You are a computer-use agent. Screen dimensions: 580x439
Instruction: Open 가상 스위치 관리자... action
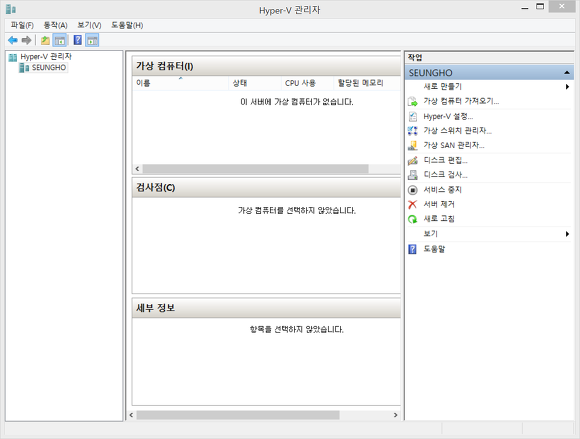pos(458,131)
